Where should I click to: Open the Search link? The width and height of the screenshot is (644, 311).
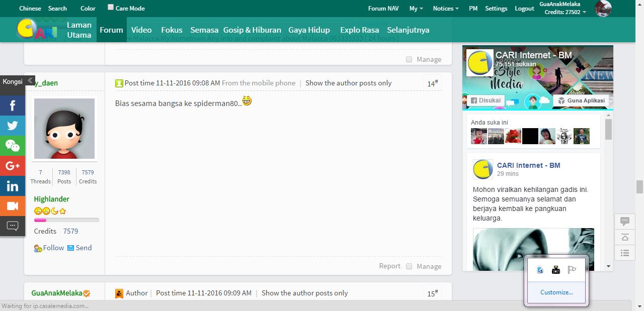pyautogui.click(x=57, y=9)
